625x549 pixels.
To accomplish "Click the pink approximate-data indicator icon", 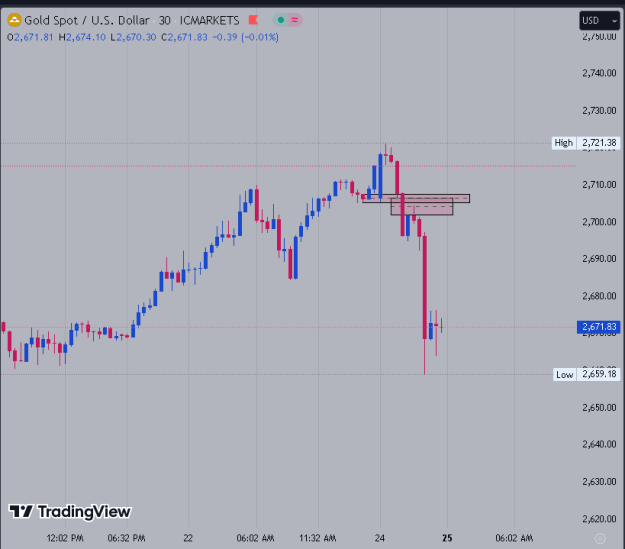I will point(295,20).
